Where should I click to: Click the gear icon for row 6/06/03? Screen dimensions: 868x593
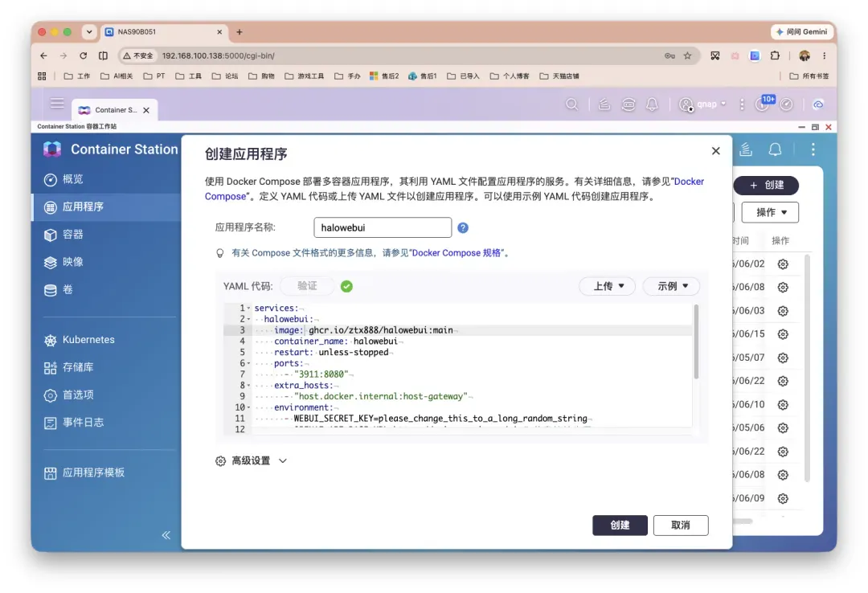pos(783,311)
